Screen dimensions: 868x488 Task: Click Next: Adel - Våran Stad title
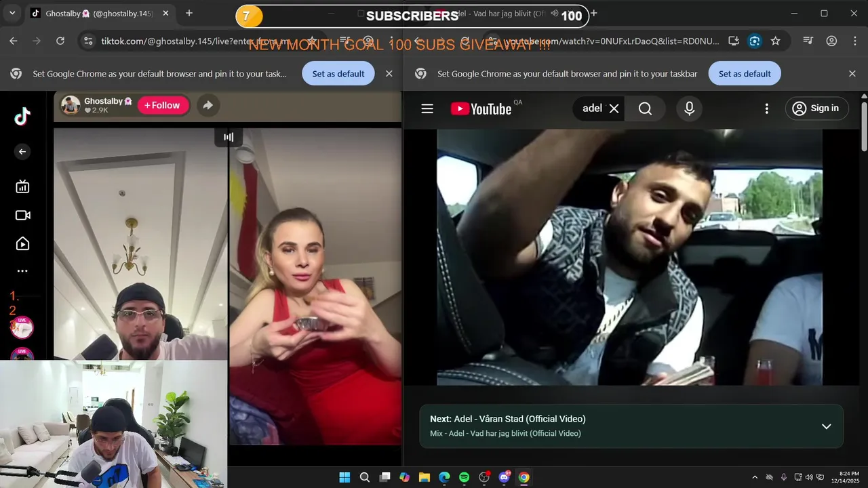pyautogui.click(x=508, y=419)
